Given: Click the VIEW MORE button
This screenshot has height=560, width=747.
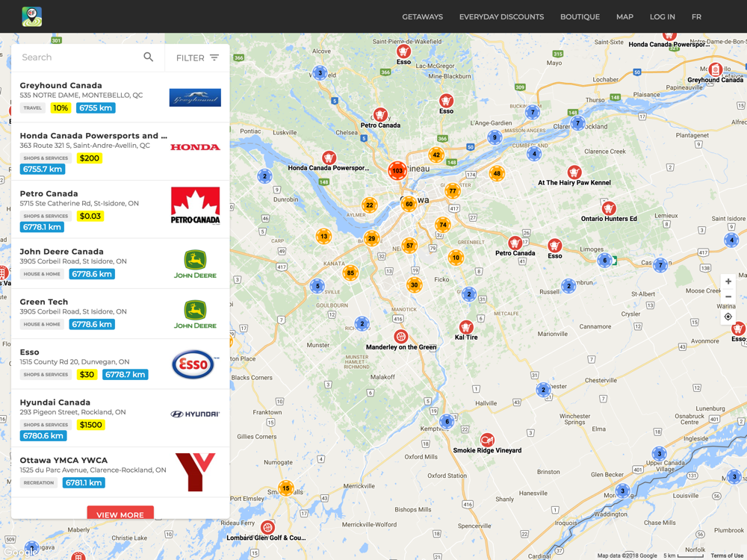Looking at the screenshot, I should click(x=120, y=514).
